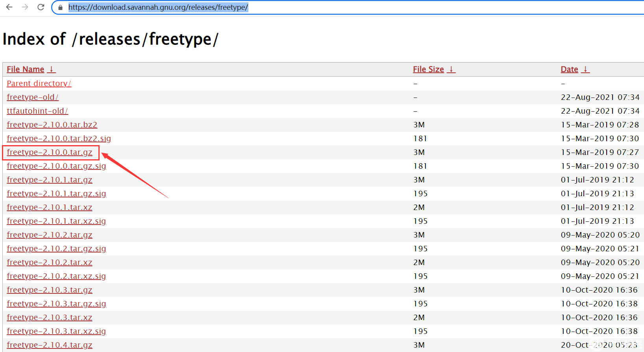Click the date 09-May-2020 05:20 for freetype-2.10.2.tar.xz
This screenshot has width=644, height=352.
(600, 262)
